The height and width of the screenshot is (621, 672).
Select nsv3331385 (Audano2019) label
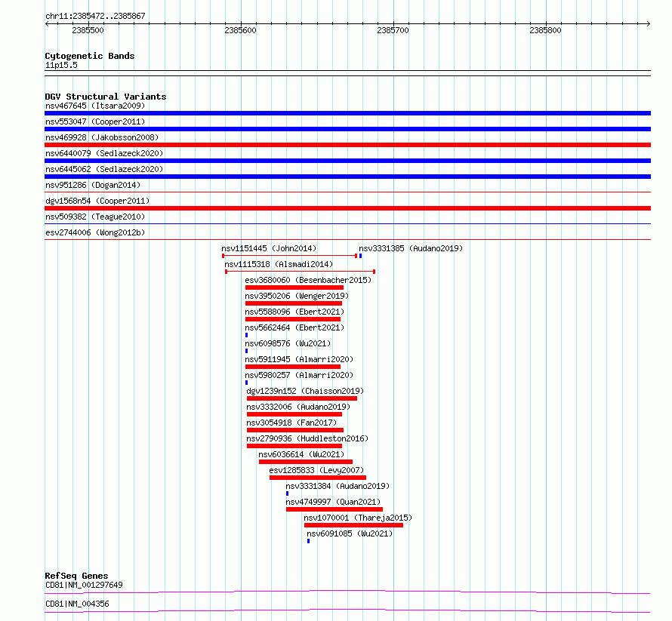pos(411,248)
